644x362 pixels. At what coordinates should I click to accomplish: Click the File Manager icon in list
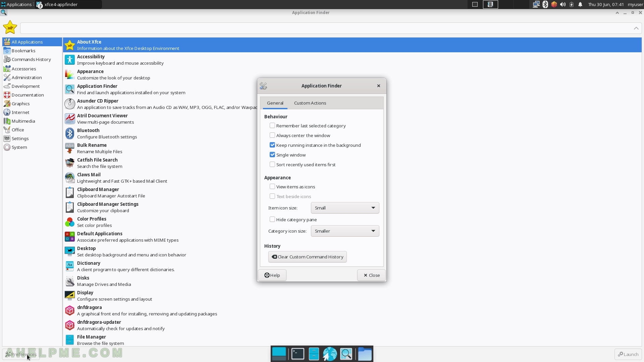point(70,340)
